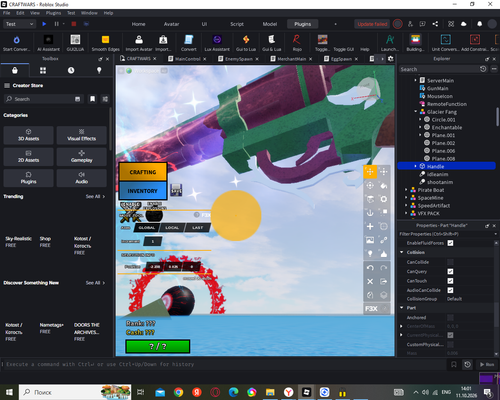500x400 pixels.
Task: Open the Audio category
Action: pyautogui.click(x=82, y=178)
